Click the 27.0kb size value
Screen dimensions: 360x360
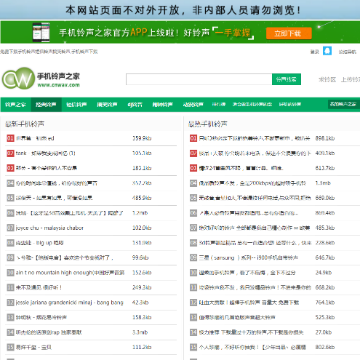[x=323, y=332]
